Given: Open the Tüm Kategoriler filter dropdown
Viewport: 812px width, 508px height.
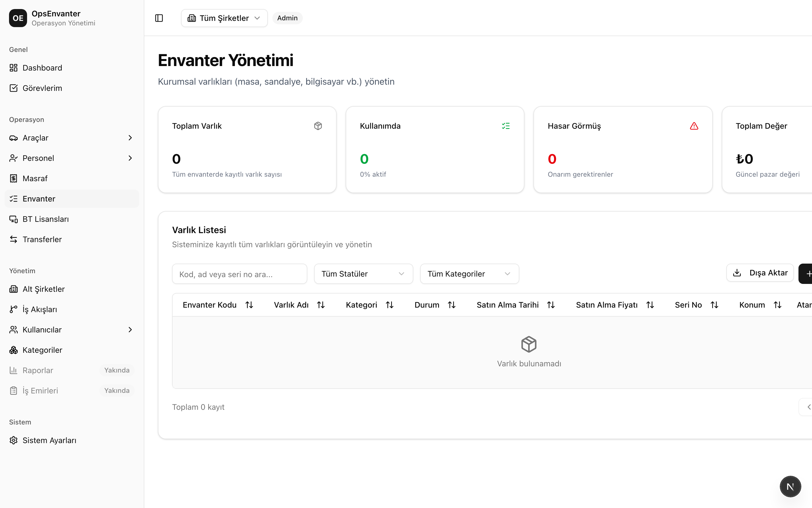Looking at the screenshot, I should click(469, 274).
